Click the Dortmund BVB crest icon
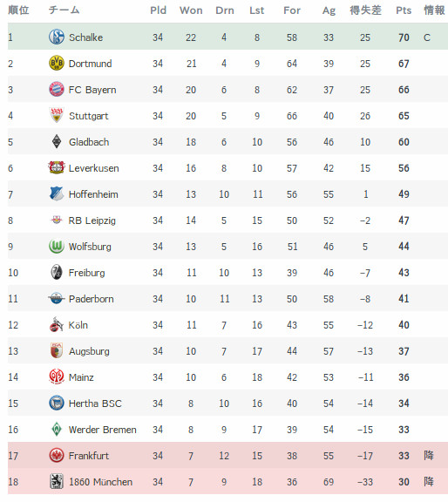This screenshot has height=502, width=448. (x=57, y=63)
